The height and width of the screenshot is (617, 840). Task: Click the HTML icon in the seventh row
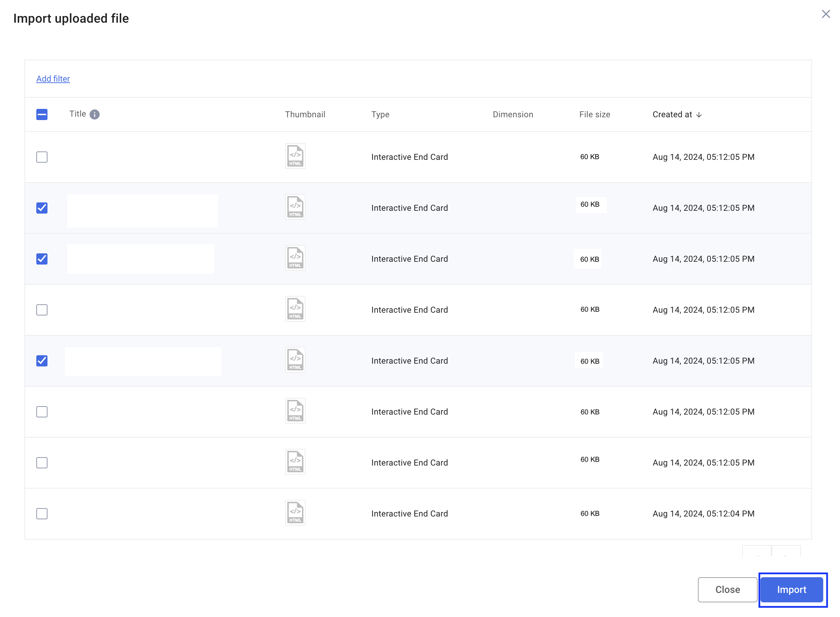click(x=295, y=461)
